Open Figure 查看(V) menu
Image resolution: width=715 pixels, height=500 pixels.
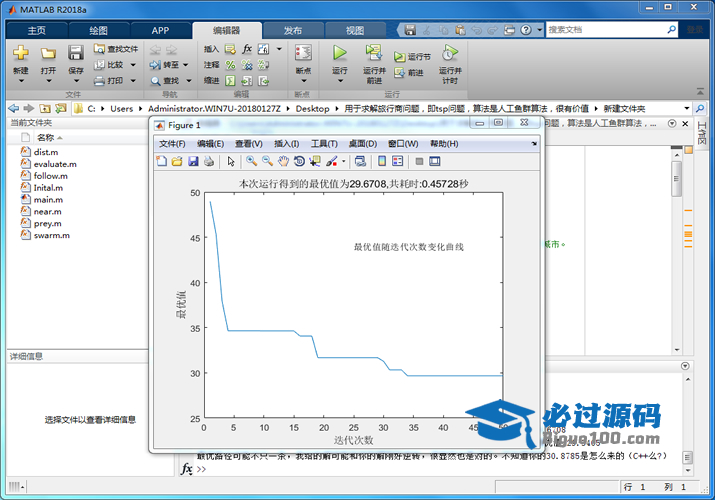[249, 144]
